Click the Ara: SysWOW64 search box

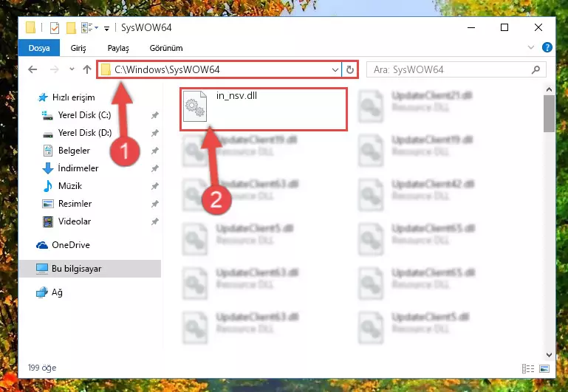pyautogui.click(x=456, y=69)
